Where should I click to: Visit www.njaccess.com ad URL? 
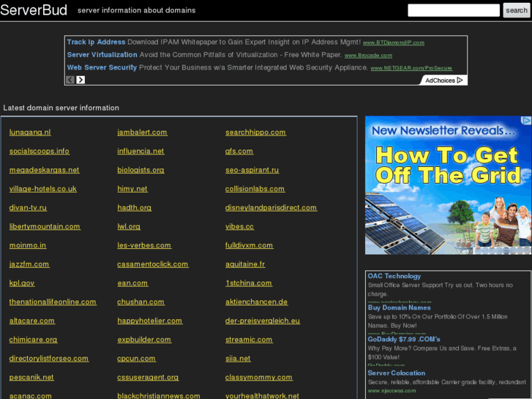(392, 391)
